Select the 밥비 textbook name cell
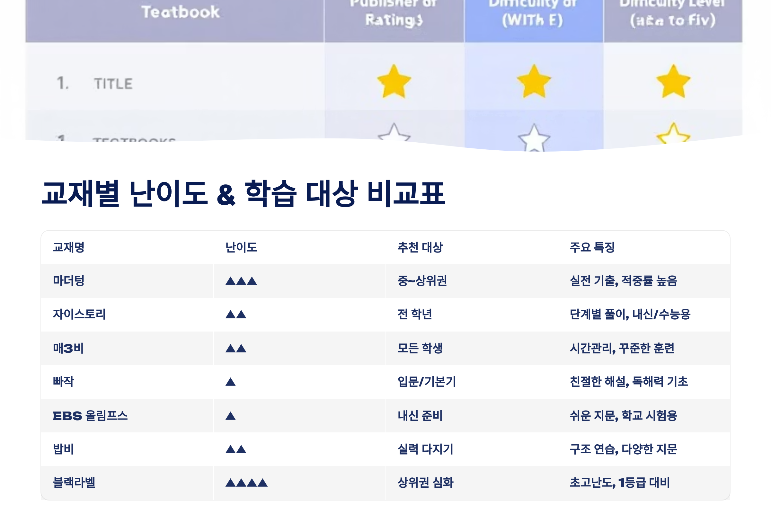This screenshot has width=771, height=532. click(63, 449)
